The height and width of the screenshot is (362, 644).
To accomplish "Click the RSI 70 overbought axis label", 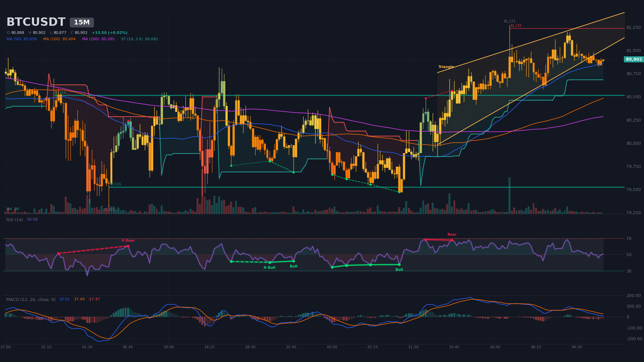I will click(x=629, y=239).
